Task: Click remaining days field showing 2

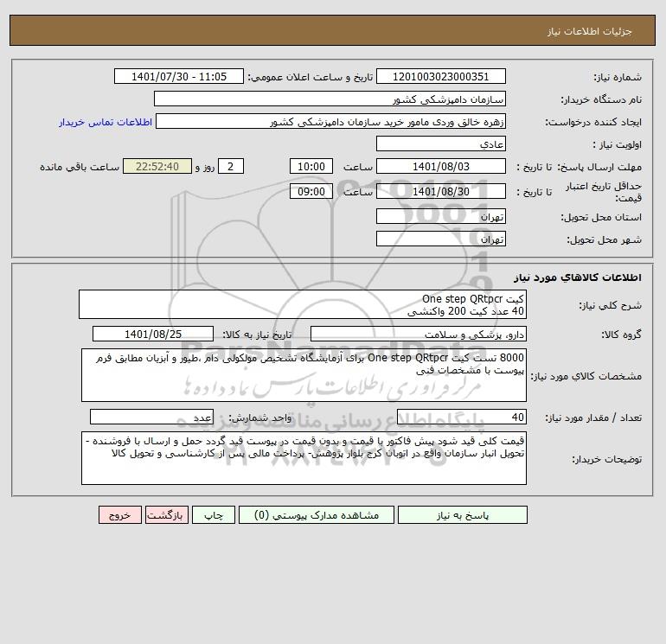Action: [231, 167]
